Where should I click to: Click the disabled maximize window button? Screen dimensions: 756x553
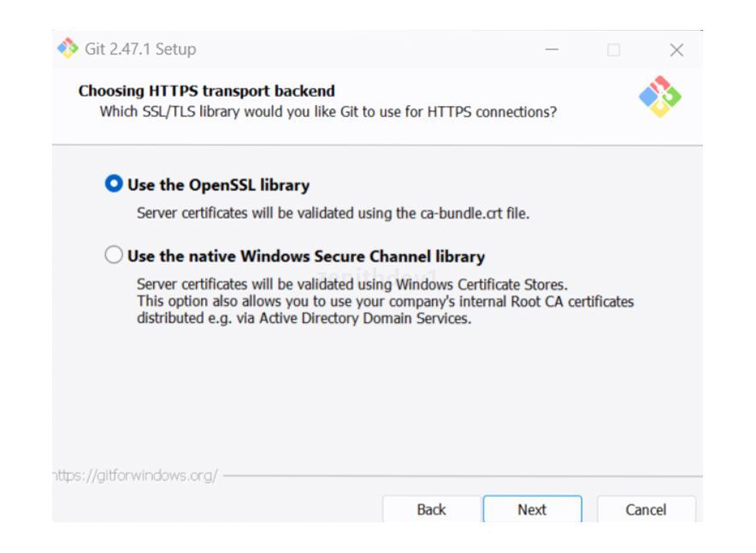pos(614,50)
